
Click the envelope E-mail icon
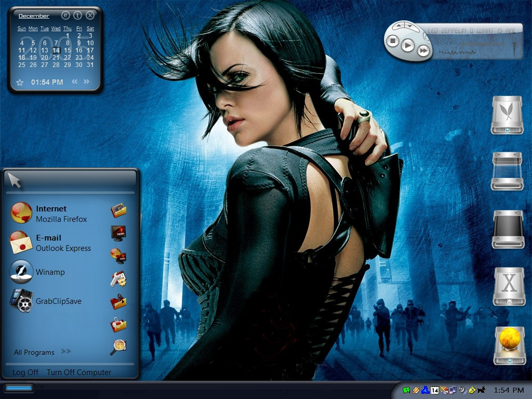point(21,242)
